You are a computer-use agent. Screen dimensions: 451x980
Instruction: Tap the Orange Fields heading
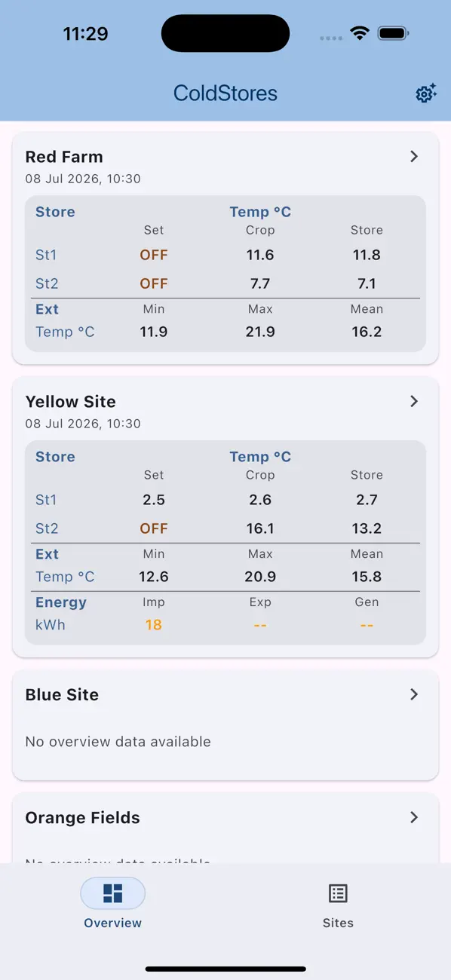click(83, 818)
